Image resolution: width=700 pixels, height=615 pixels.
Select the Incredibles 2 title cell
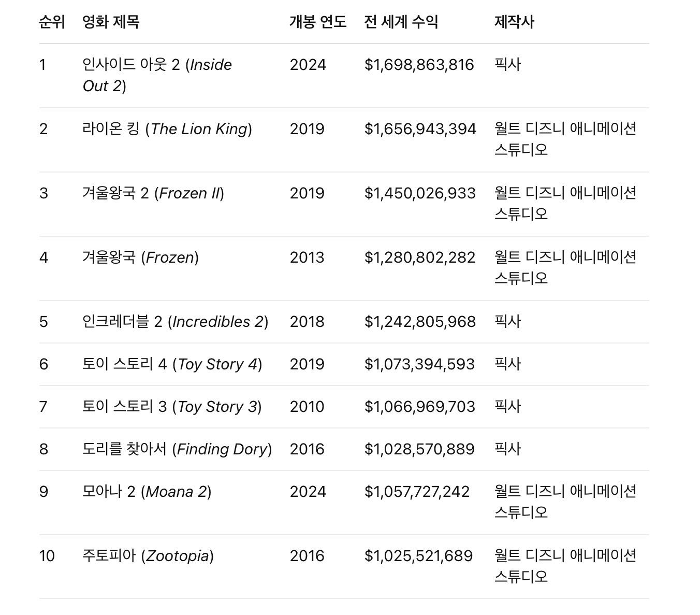[176, 322]
